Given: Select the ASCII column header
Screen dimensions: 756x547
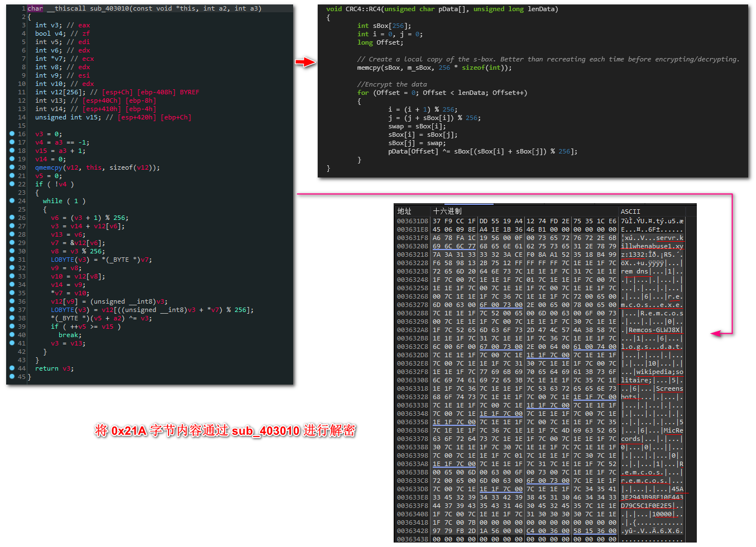Looking at the screenshot, I should tap(630, 212).
